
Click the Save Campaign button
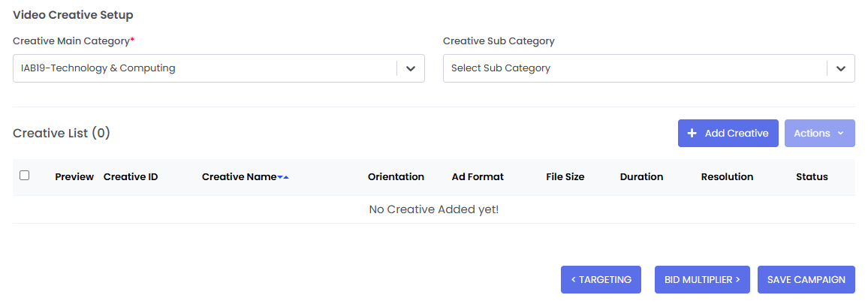click(806, 279)
